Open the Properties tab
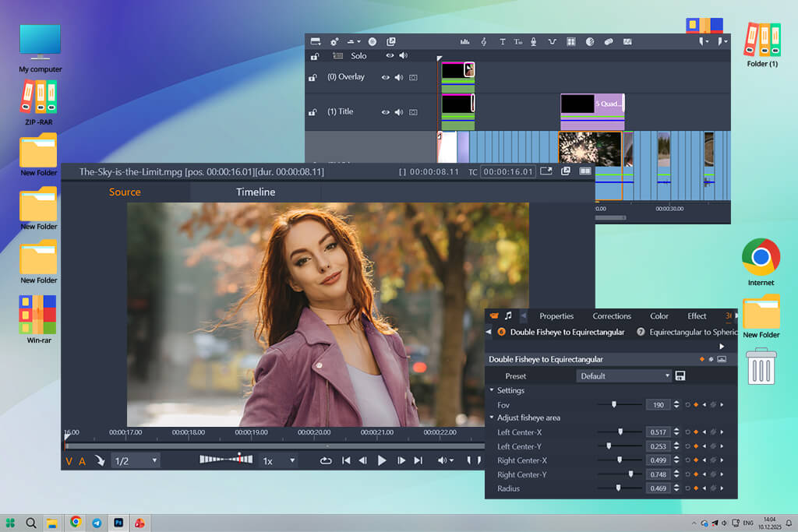This screenshot has height=532, width=798. pos(556,315)
